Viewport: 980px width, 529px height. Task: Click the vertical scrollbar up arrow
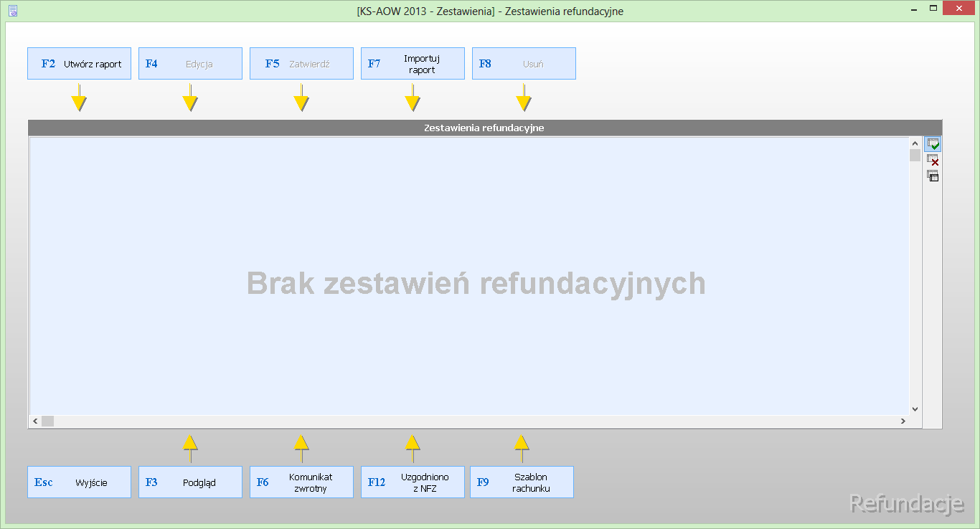click(915, 143)
